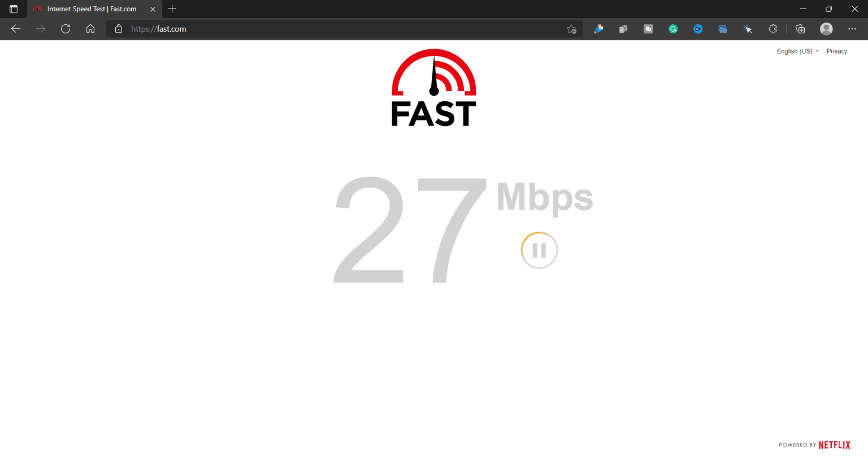868x460 pixels.
Task: Add this page to favorites
Action: (x=571, y=29)
